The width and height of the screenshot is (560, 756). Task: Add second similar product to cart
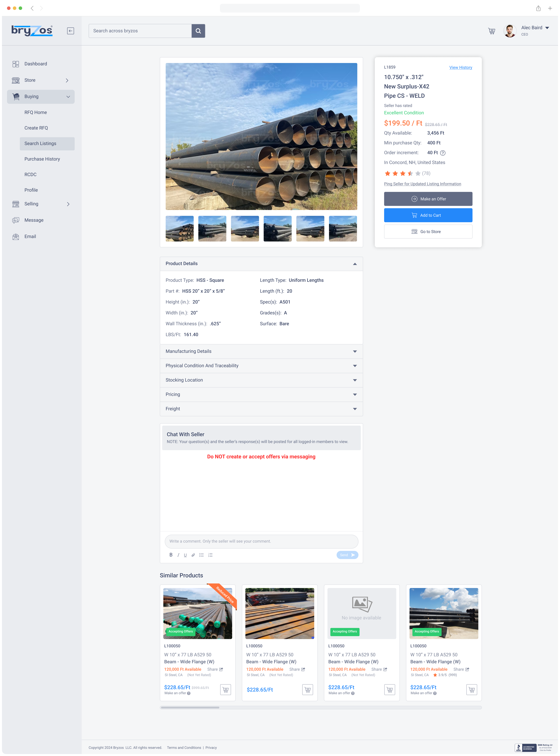(x=308, y=690)
